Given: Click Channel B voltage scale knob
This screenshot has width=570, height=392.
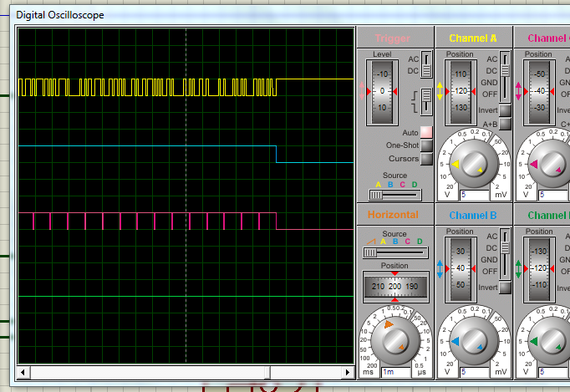Looking at the screenshot, I should pyautogui.click(x=474, y=341).
